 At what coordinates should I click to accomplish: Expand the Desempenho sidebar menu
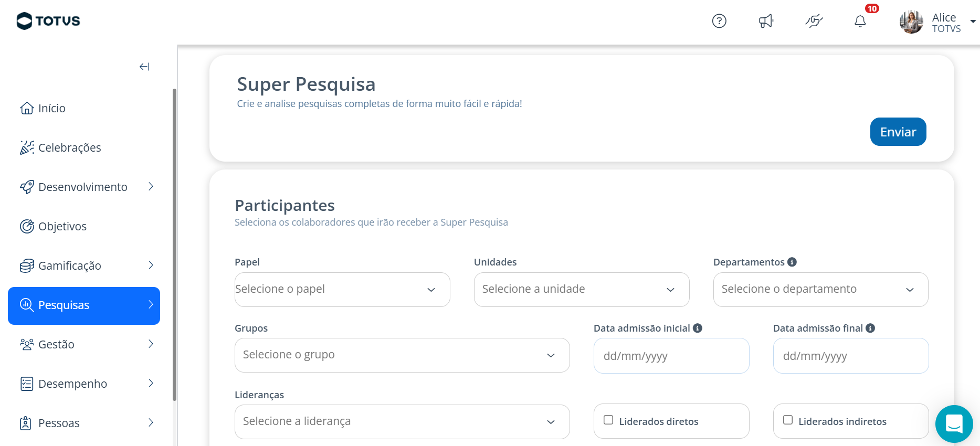coord(84,384)
